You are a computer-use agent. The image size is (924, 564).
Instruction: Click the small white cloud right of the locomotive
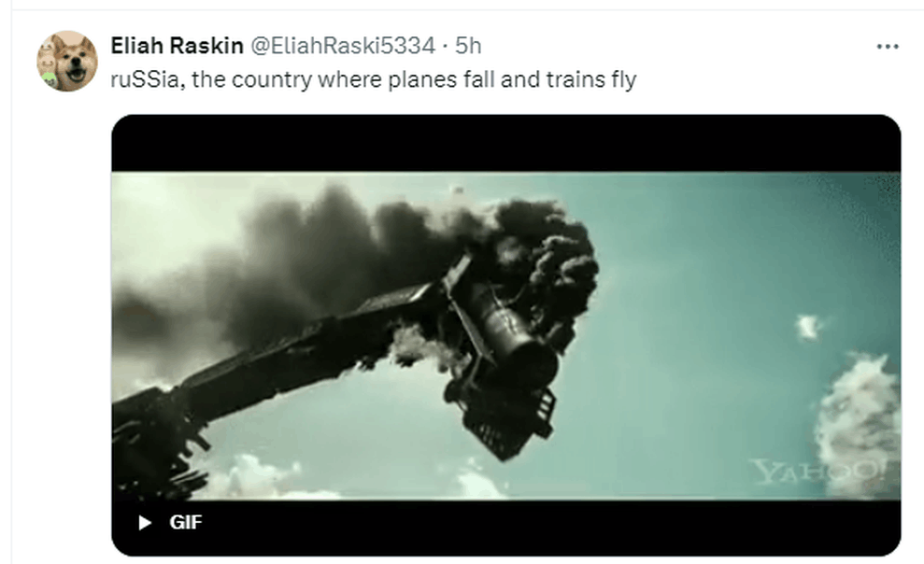807,327
